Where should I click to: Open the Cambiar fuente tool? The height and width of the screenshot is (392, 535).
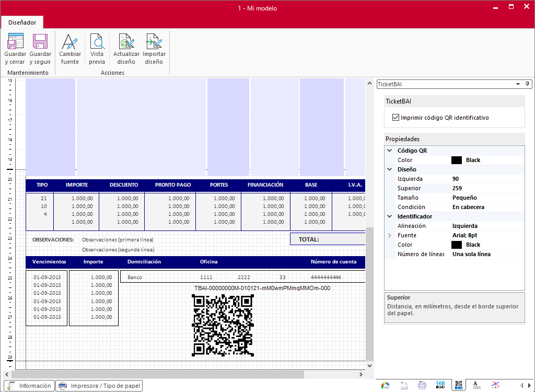70,49
